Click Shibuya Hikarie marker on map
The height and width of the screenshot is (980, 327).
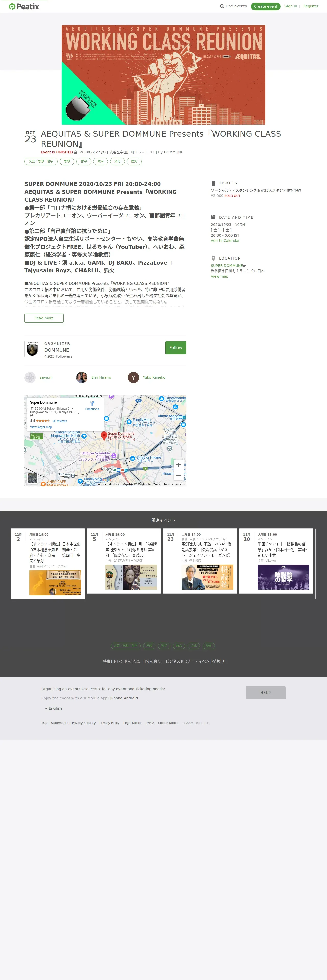(132, 459)
